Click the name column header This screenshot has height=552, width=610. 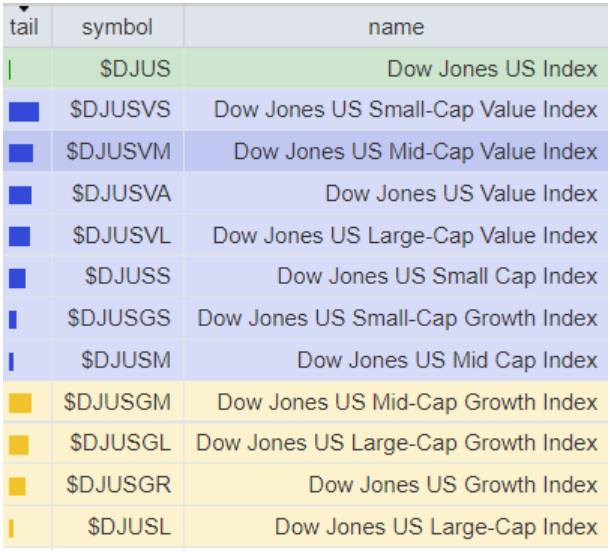coord(396,27)
